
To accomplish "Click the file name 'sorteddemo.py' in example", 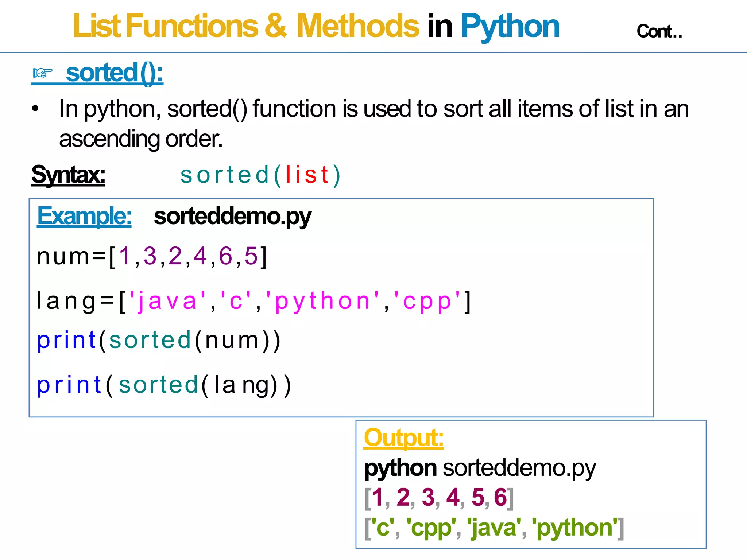I will (232, 217).
